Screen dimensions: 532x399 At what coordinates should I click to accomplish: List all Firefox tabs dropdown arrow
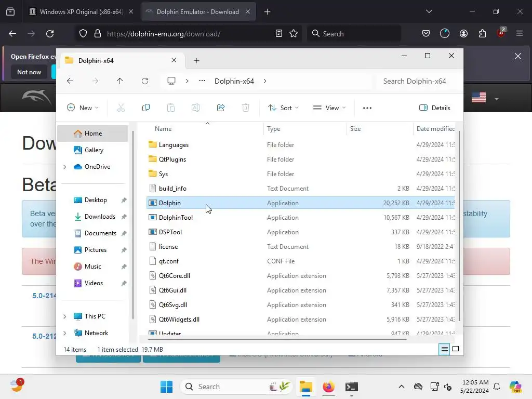(429, 11)
